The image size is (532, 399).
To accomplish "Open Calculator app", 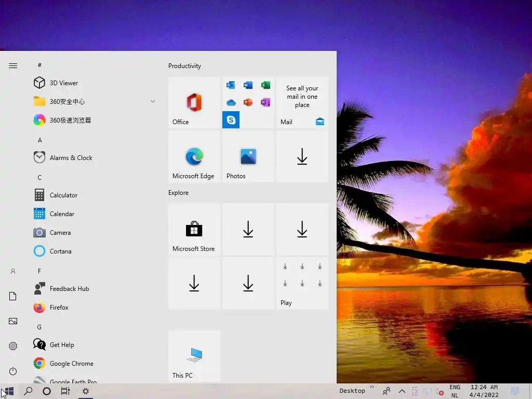I will tap(94, 195).
